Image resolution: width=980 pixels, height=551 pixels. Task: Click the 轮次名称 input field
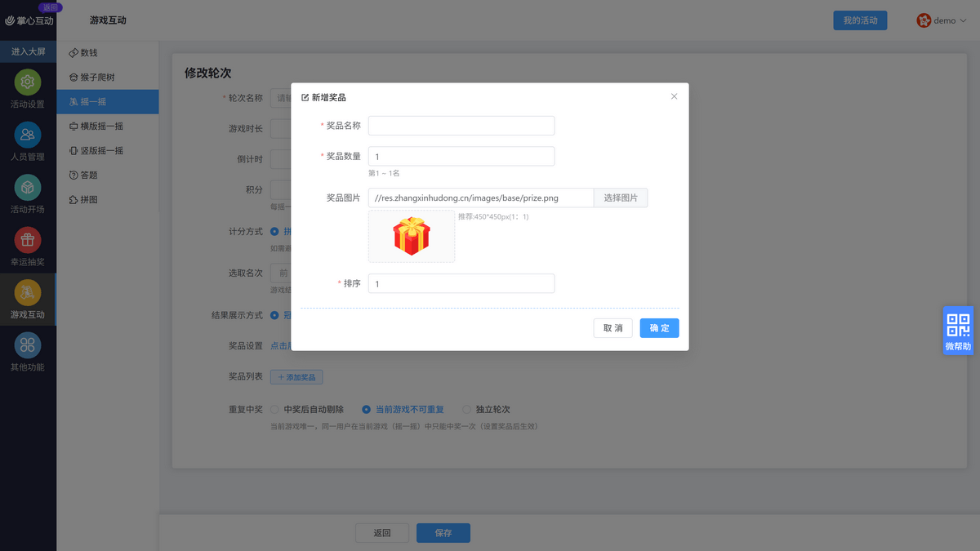[281, 98]
